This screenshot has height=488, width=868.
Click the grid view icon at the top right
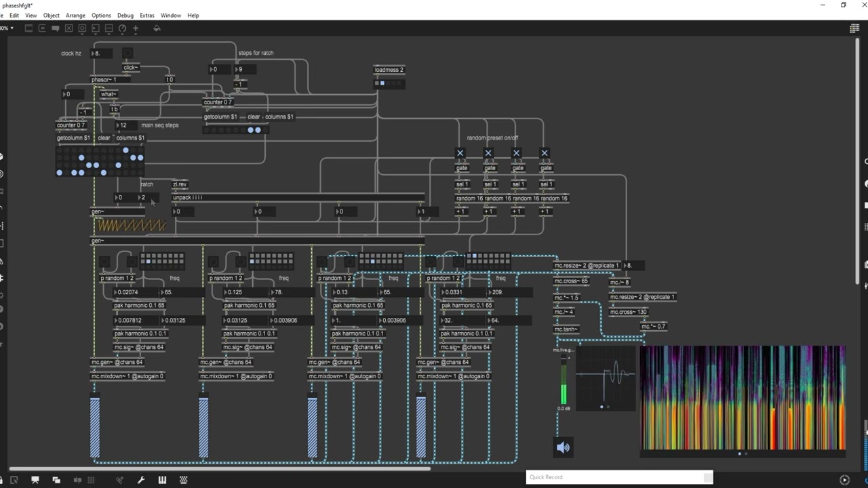[854, 28]
